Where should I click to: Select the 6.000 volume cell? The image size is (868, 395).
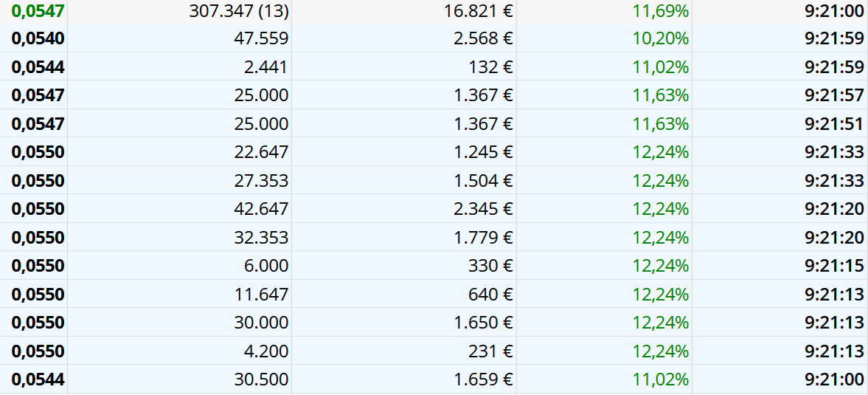click(x=265, y=266)
